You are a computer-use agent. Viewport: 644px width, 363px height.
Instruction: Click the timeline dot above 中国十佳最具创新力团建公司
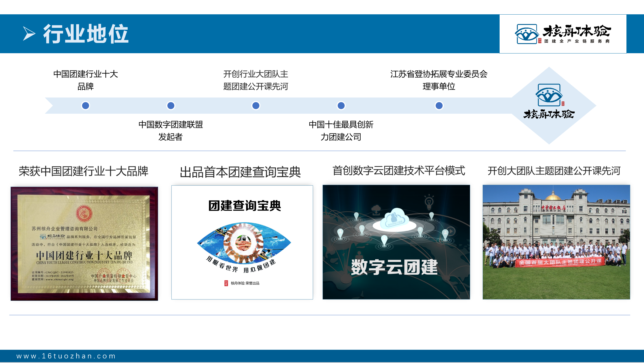coord(341,106)
